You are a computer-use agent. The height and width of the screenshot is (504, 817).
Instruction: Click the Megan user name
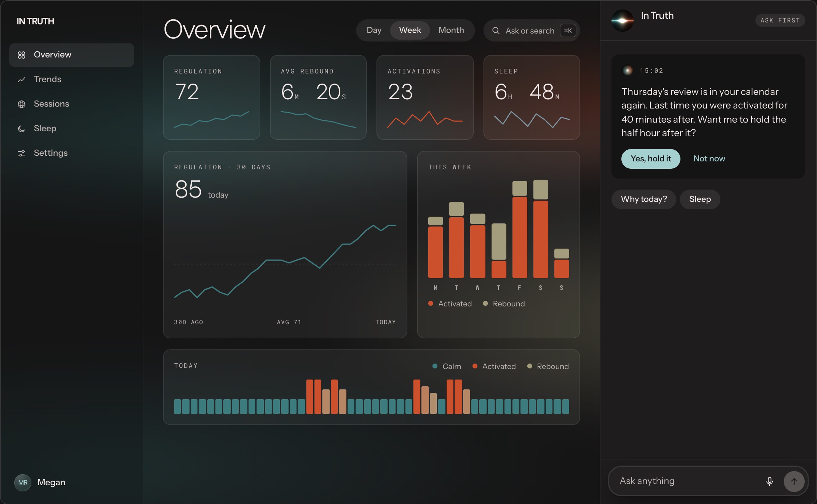click(51, 482)
